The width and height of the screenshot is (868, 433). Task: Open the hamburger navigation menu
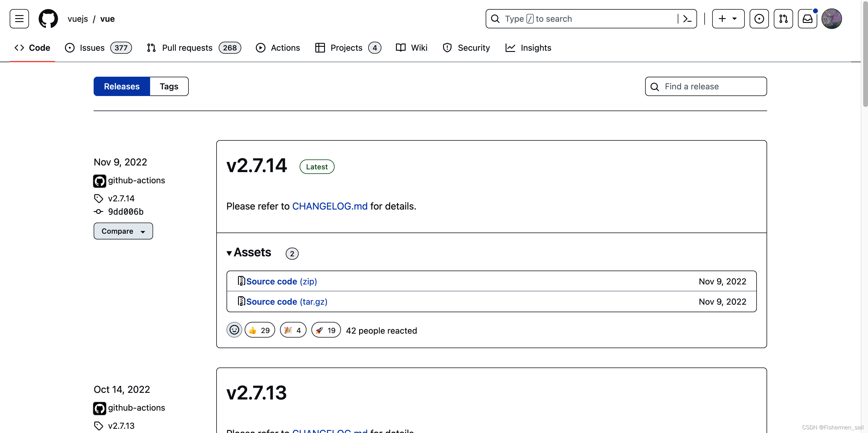coord(19,18)
